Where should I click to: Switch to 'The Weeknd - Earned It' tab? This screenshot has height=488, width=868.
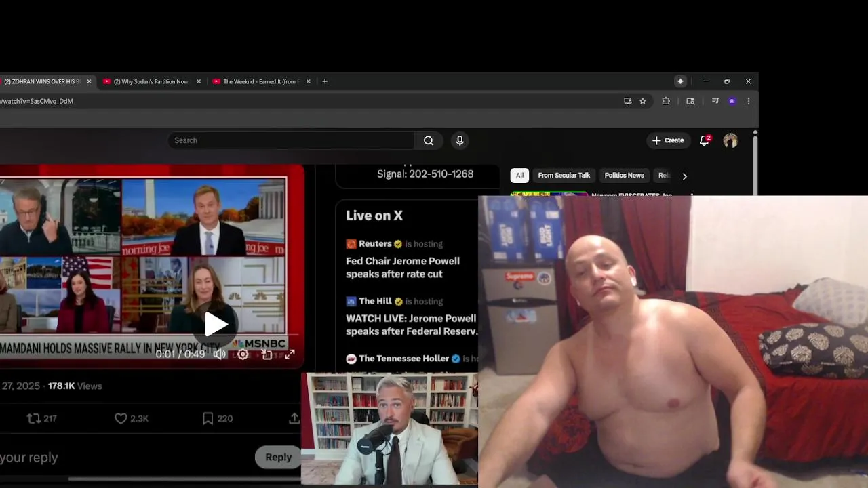pyautogui.click(x=260, y=81)
